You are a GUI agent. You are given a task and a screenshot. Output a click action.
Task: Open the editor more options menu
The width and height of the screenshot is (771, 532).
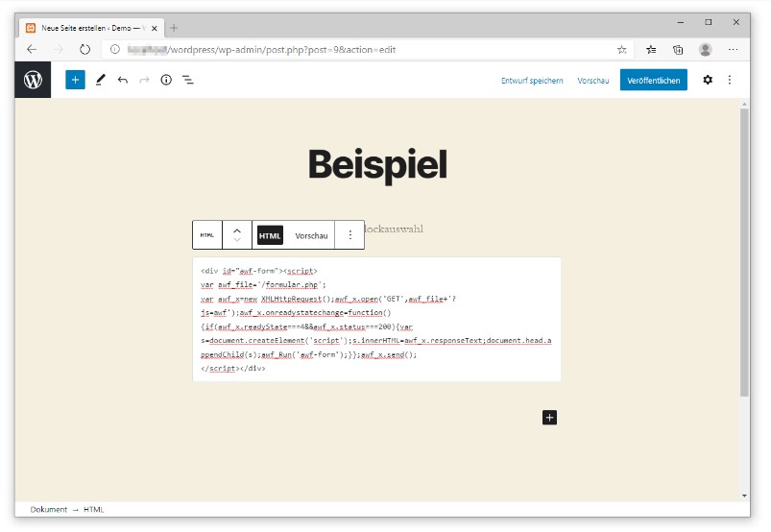(x=730, y=80)
